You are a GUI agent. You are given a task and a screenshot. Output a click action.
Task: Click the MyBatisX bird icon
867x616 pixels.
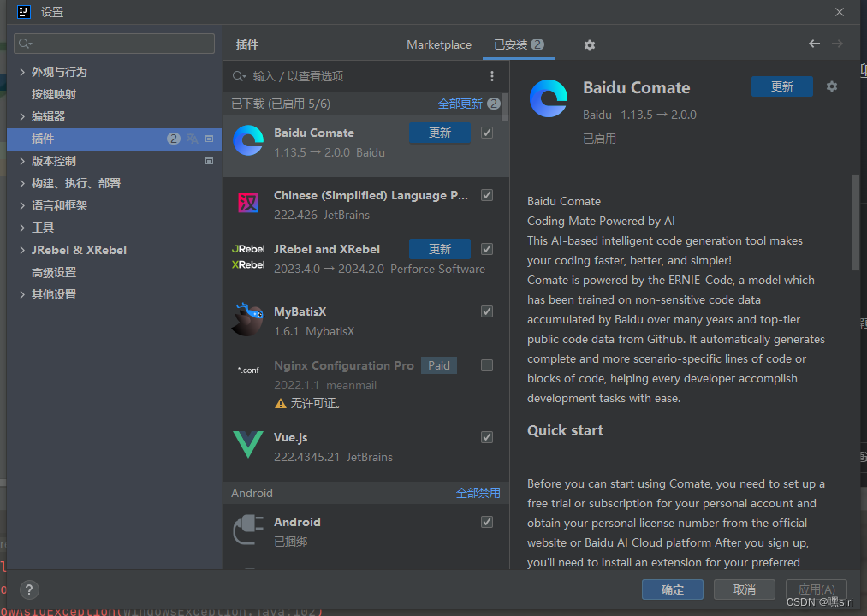click(247, 319)
